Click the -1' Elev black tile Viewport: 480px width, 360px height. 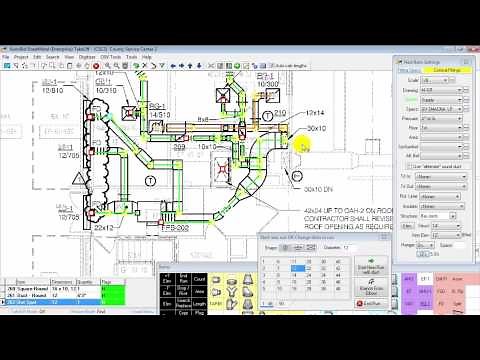167,291
